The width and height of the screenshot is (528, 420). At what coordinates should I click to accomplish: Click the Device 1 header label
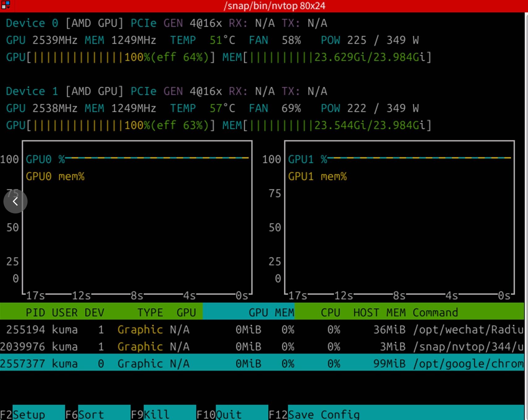[32, 91]
